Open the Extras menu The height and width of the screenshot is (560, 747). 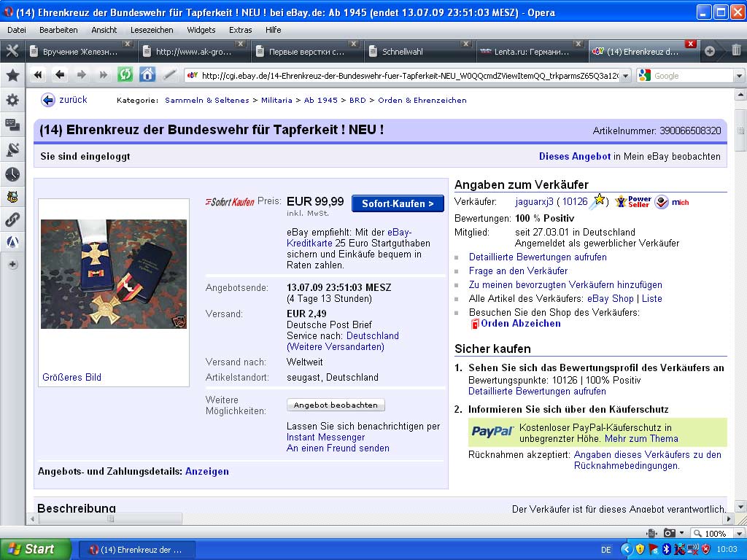tap(240, 30)
